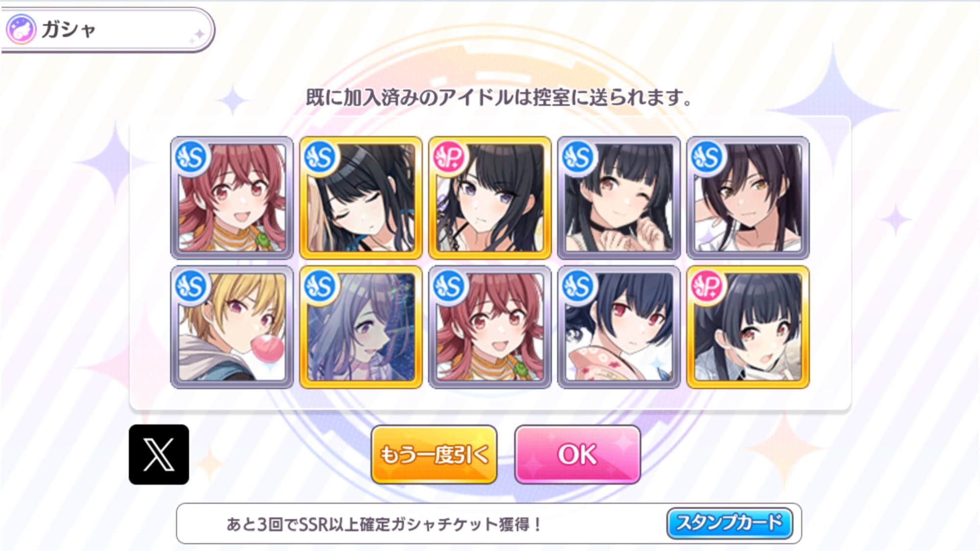The height and width of the screenshot is (551, 980).
Task: Select the purple-haired idol card with gold frame
Action: point(361,327)
